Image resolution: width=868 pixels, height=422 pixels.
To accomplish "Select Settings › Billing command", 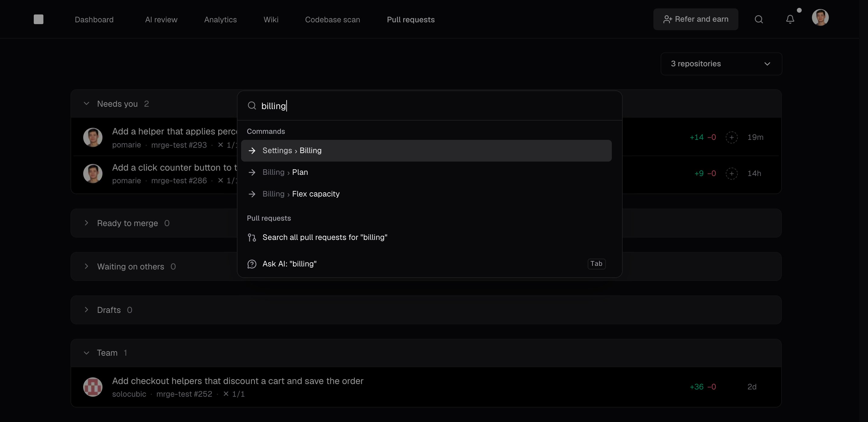I will click(426, 151).
